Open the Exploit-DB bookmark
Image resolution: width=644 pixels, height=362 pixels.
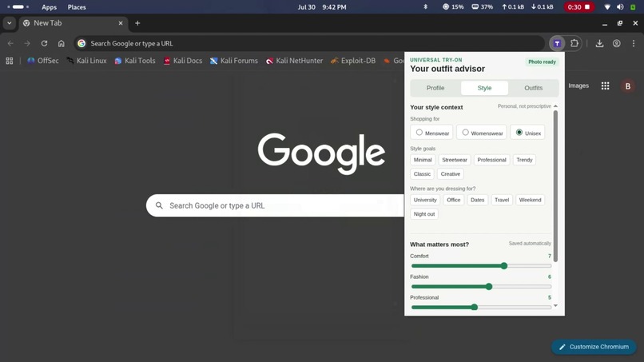coord(353,61)
